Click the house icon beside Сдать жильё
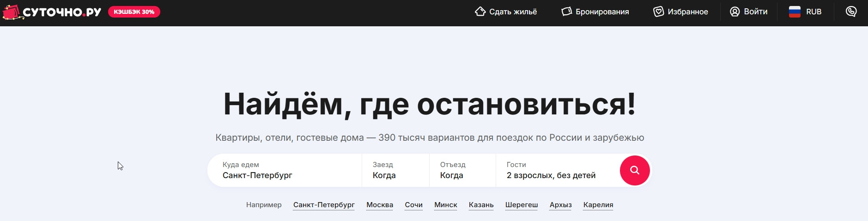 click(480, 12)
